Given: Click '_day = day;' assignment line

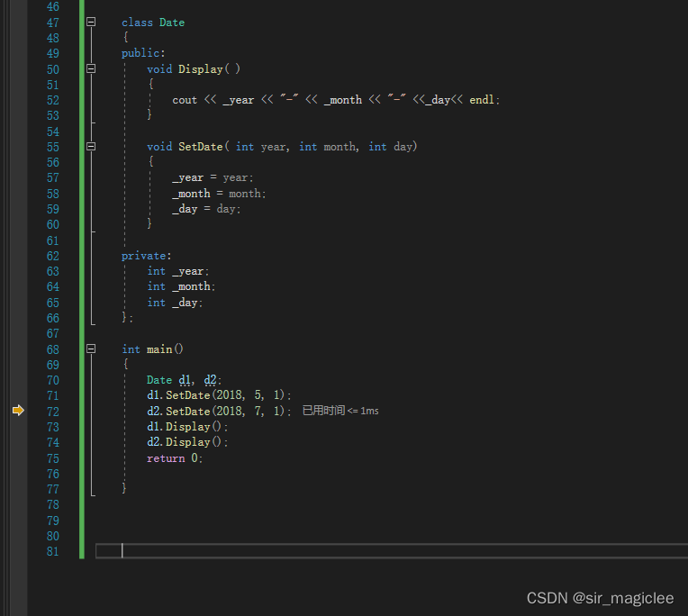Looking at the screenshot, I should pyautogui.click(x=206, y=209).
